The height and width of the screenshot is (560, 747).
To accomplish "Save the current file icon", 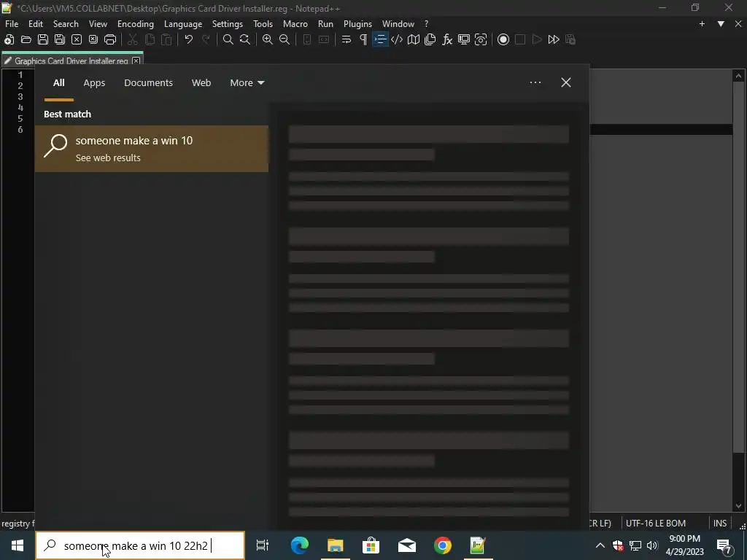I will 43,39.
